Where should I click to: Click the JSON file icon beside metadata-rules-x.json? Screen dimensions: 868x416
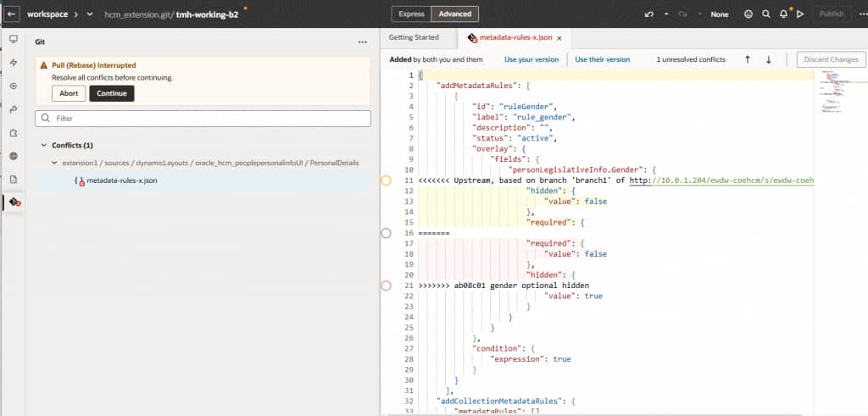(79, 181)
